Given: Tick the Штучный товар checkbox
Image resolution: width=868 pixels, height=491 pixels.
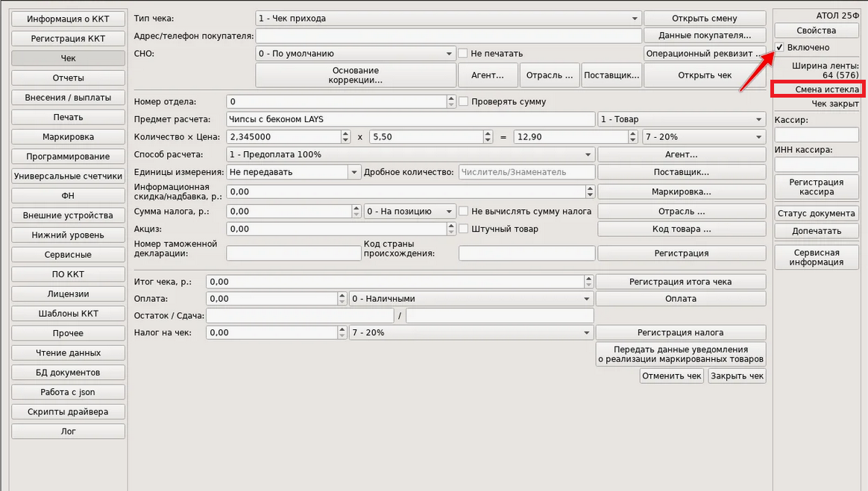Looking at the screenshot, I should [463, 229].
